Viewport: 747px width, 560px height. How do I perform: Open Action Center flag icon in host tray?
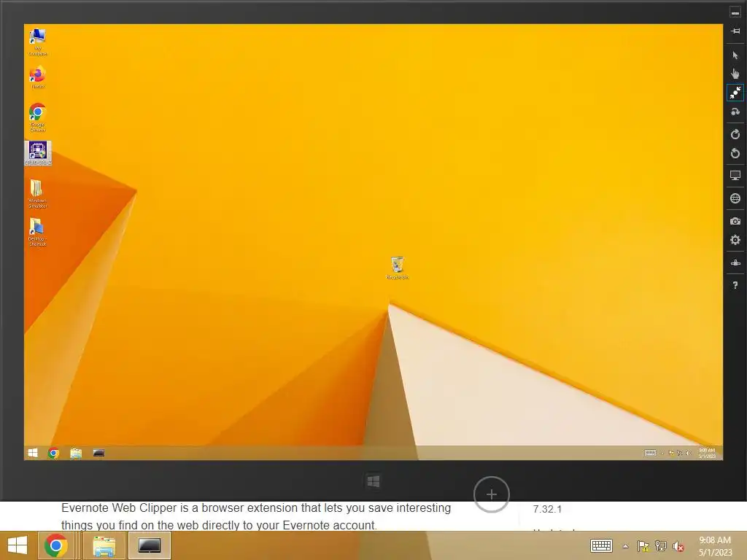point(643,546)
